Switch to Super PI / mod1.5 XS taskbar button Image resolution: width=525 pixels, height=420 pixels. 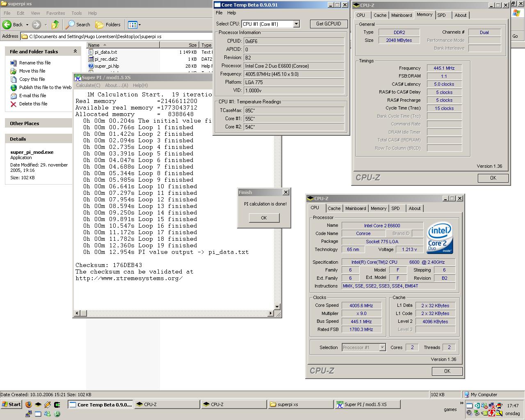pos(367,404)
